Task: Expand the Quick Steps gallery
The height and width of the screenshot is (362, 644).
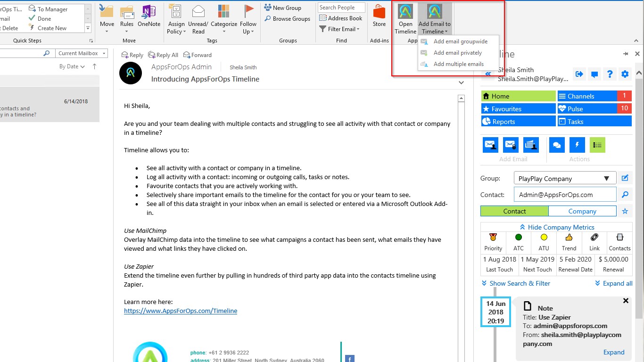Action: click(x=88, y=28)
